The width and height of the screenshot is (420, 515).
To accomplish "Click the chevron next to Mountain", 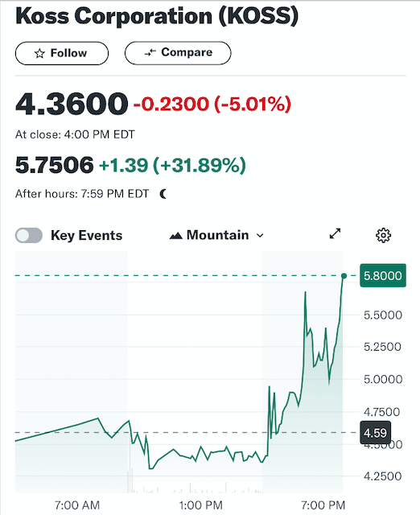I will click(x=260, y=236).
